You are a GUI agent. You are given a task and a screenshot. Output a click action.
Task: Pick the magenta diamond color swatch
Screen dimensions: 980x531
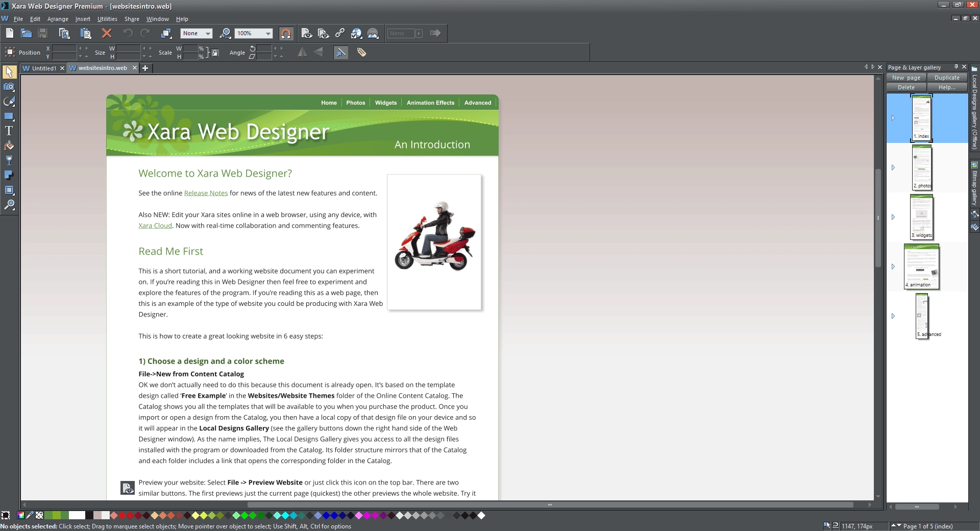(x=366, y=515)
